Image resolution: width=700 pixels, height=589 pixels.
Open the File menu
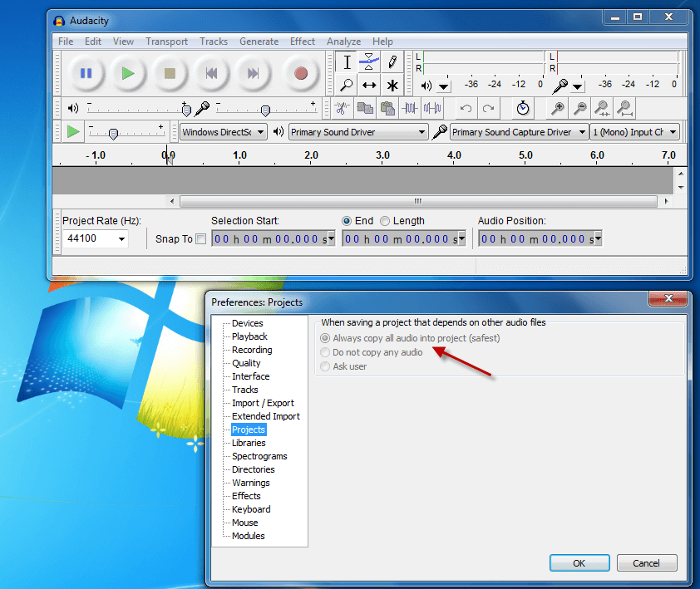(x=66, y=42)
